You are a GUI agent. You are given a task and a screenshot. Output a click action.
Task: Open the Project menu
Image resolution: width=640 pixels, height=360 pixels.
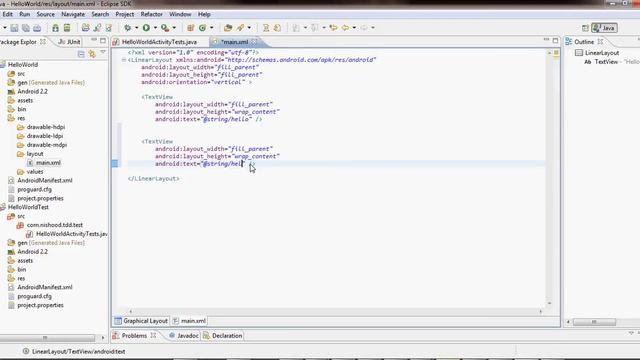coord(124,14)
